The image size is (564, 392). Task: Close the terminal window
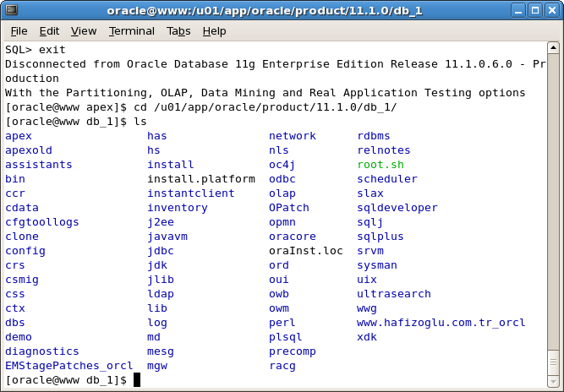click(550, 10)
